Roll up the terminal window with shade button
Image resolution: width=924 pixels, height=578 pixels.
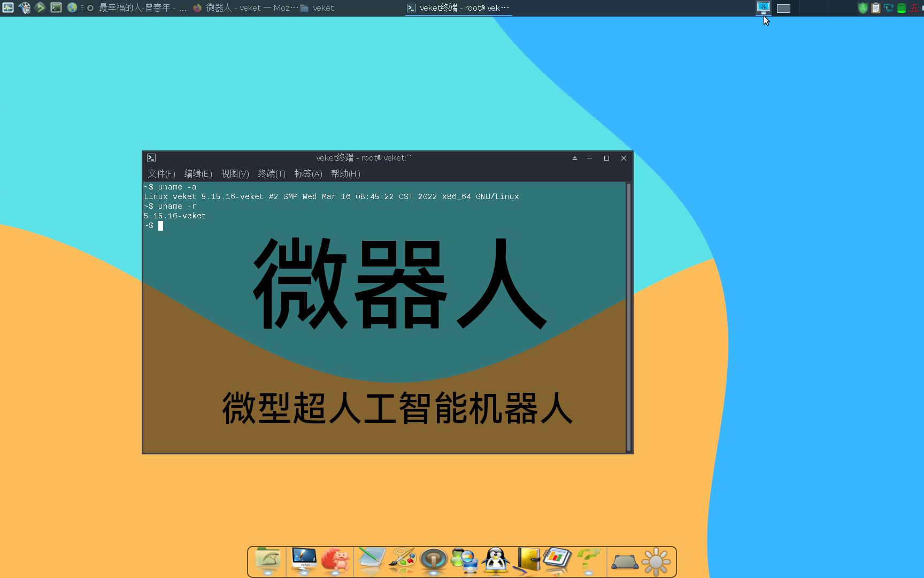tap(575, 158)
